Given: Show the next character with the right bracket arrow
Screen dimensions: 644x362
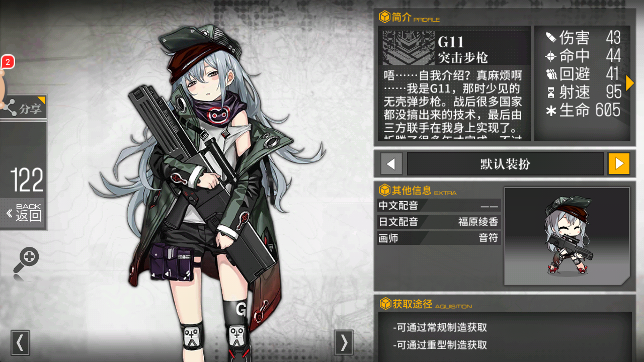Looking at the screenshot, I should (x=344, y=343).
